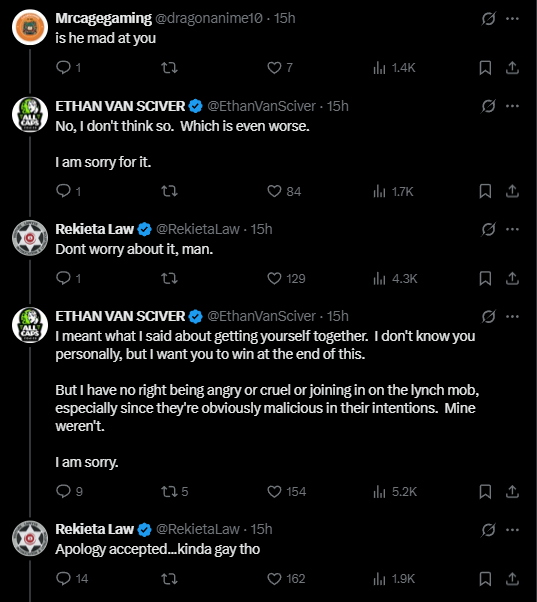Open three-dot menu on "Dont worry" tweet
537x602 pixels.
pyautogui.click(x=512, y=229)
